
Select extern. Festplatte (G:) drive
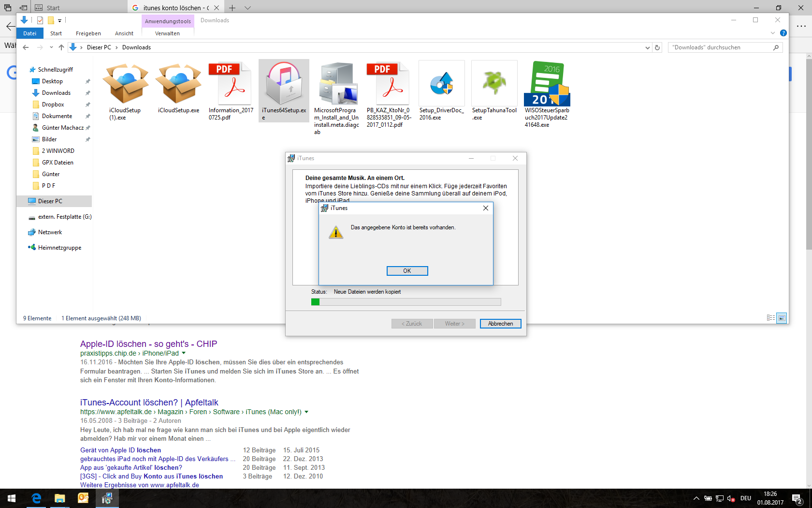tap(65, 217)
